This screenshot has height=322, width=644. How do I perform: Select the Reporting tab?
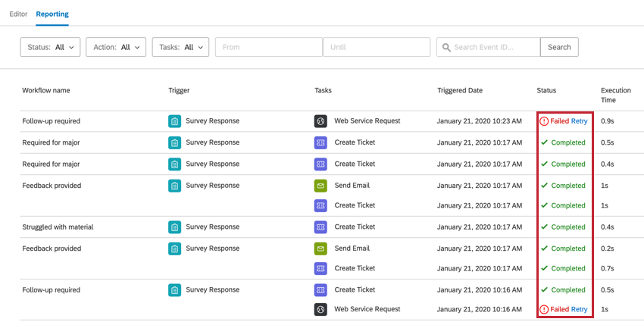(52, 14)
